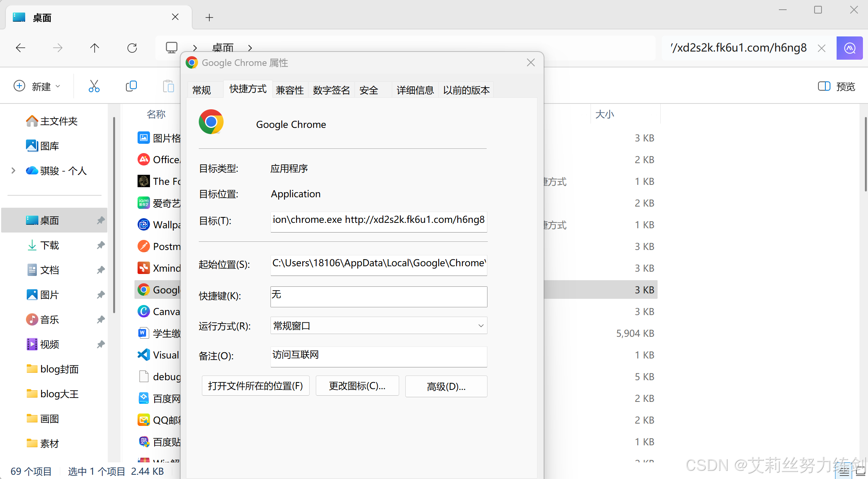Click the 更改图标(C)... button
This screenshot has width=868, height=479.
coord(357,386)
